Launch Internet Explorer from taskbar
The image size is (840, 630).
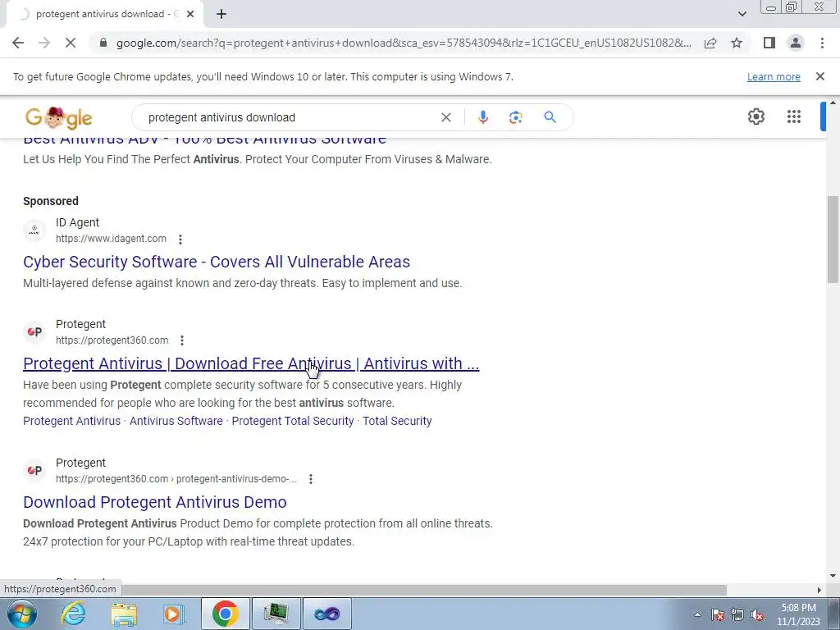tap(72, 614)
